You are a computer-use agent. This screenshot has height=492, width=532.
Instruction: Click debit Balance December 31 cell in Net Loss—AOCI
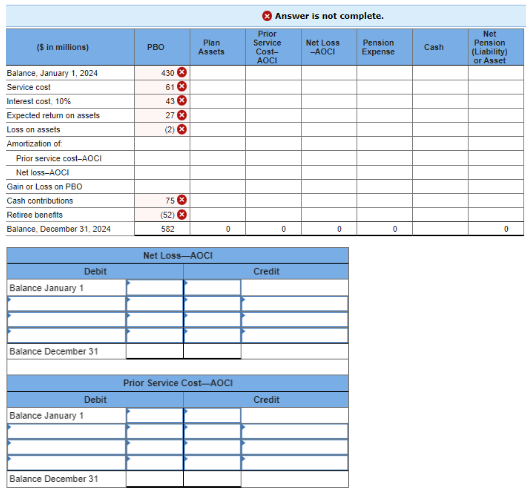pyautogui.click(x=155, y=351)
